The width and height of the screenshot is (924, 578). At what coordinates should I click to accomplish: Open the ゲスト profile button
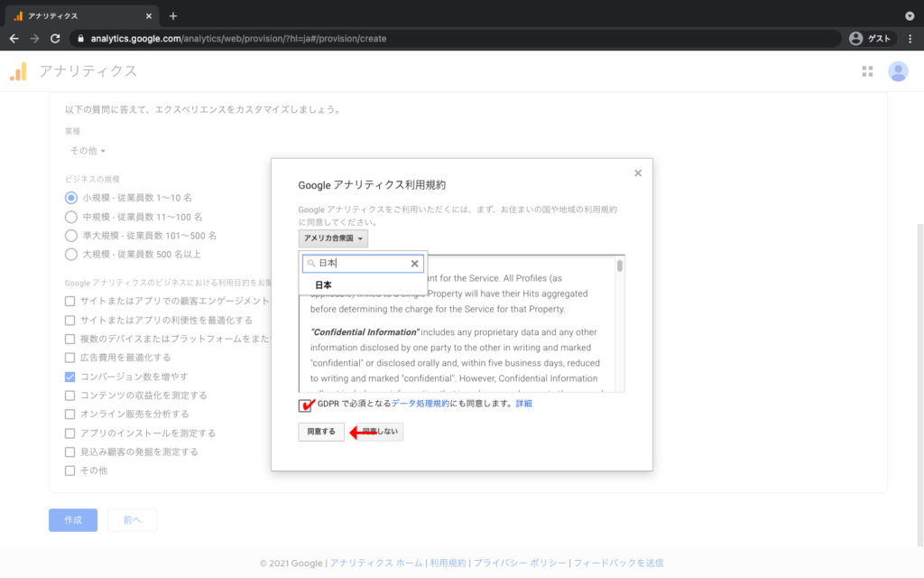(x=871, y=38)
